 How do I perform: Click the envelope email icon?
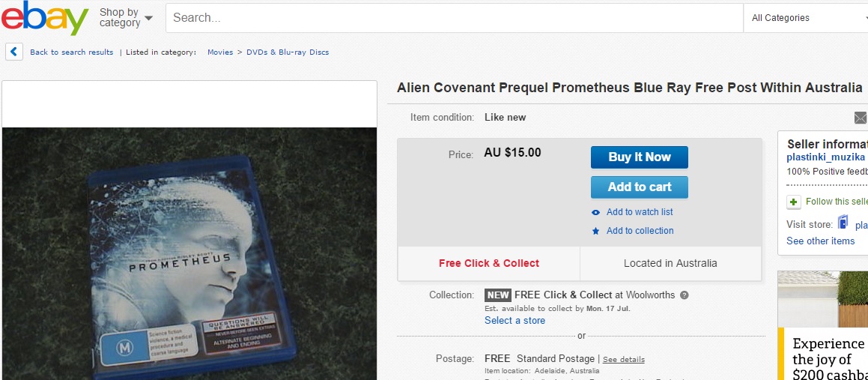click(x=861, y=118)
